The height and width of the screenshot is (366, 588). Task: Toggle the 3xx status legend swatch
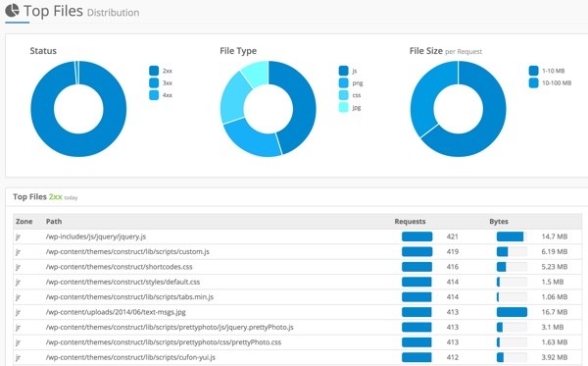pyautogui.click(x=154, y=83)
